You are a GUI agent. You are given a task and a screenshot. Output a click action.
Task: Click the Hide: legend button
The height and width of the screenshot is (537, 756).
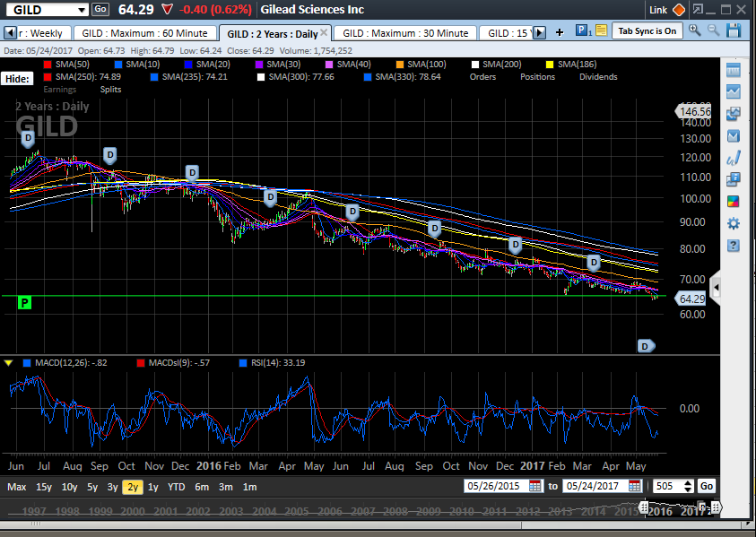pos(17,79)
